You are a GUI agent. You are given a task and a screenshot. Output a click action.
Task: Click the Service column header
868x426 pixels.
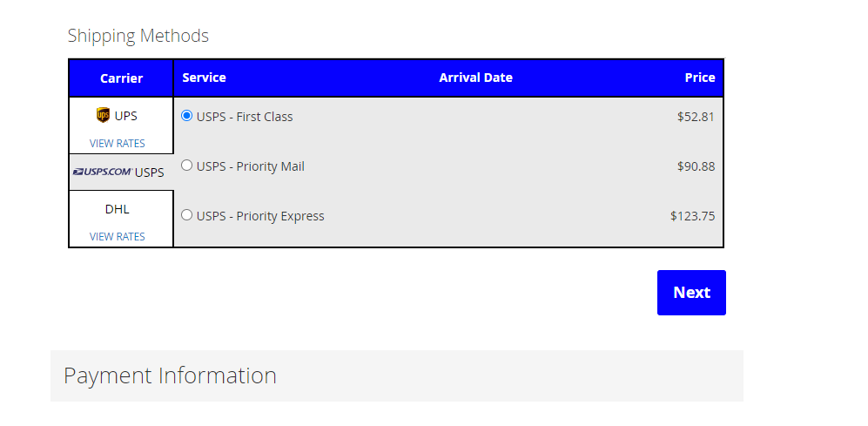[x=205, y=78]
